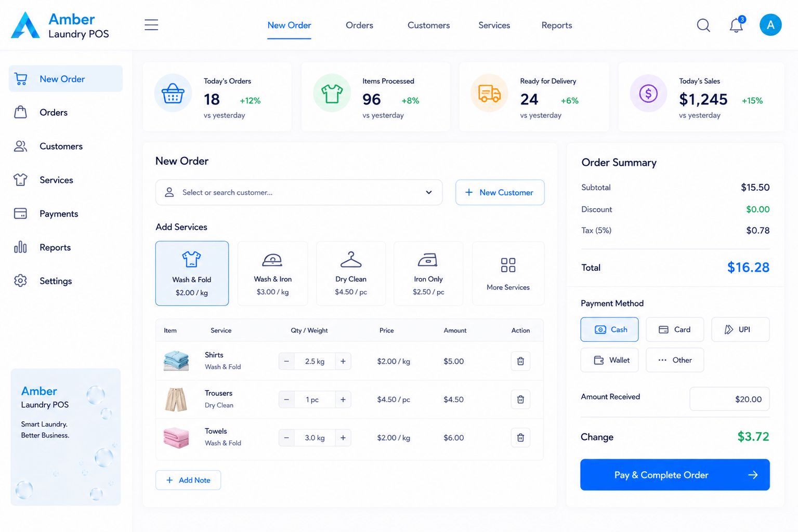The width and height of the screenshot is (798, 532).
Task: Open notifications bell icon
Action: [x=736, y=25]
